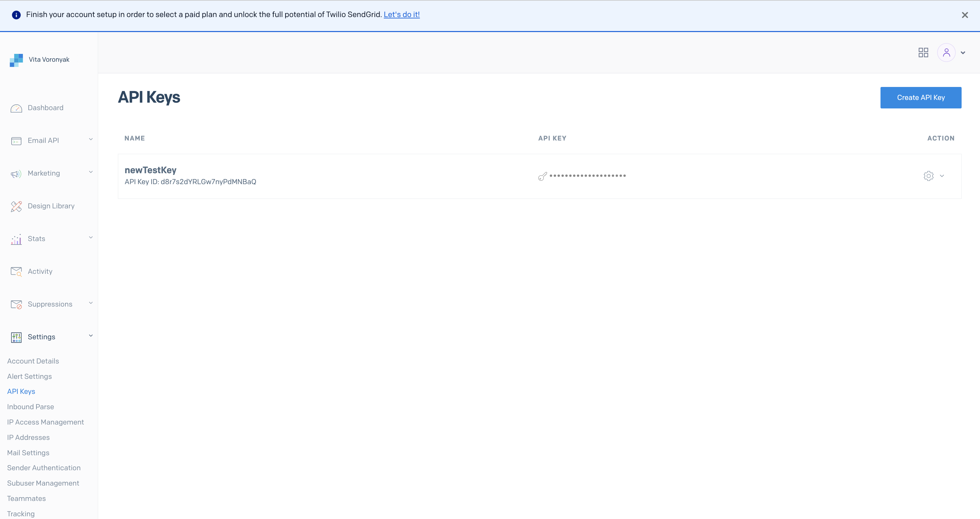The height and width of the screenshot is (519, 980).
Task: Click the Suppressions envelope icon
Action: coord(16,304)
